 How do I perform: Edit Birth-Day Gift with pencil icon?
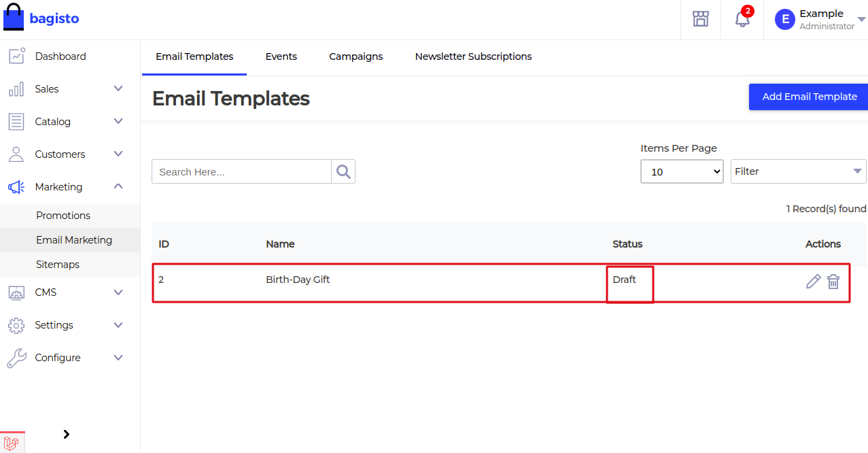pos(813,280)
